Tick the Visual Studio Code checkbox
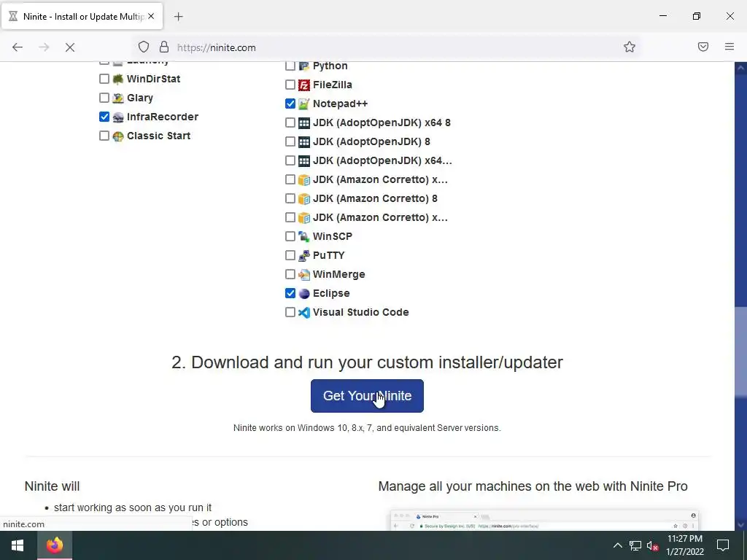This screenshot has width=747, height=560. coord(290,312)
